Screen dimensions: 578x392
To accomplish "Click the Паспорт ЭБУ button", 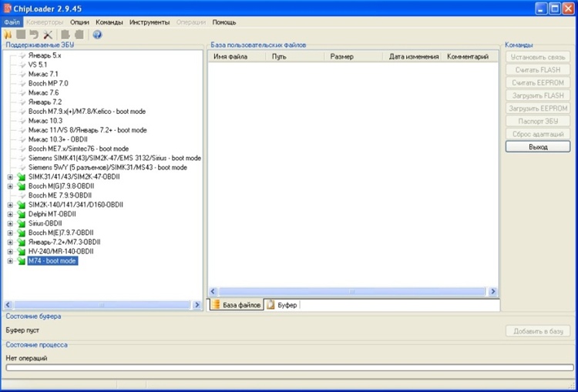I will 538,121.
